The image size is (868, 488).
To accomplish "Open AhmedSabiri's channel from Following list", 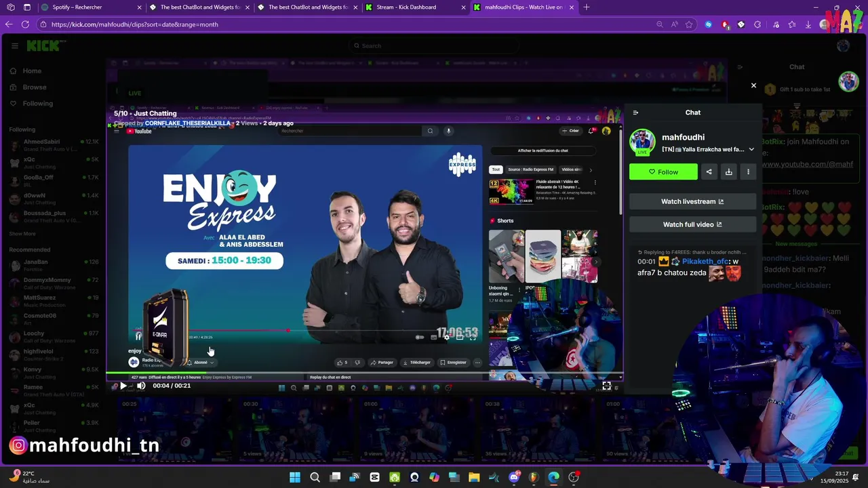I will coord(54,145).
